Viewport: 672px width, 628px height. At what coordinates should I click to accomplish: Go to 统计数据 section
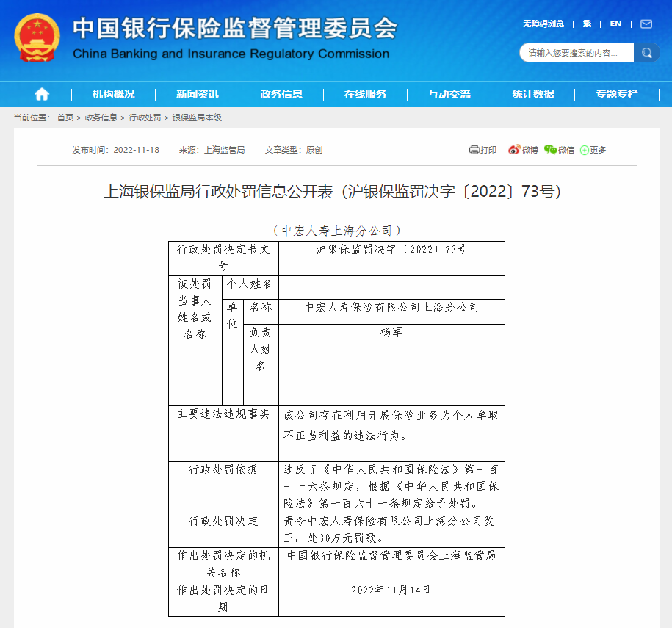pyautogui.click(x=533, y=94)
